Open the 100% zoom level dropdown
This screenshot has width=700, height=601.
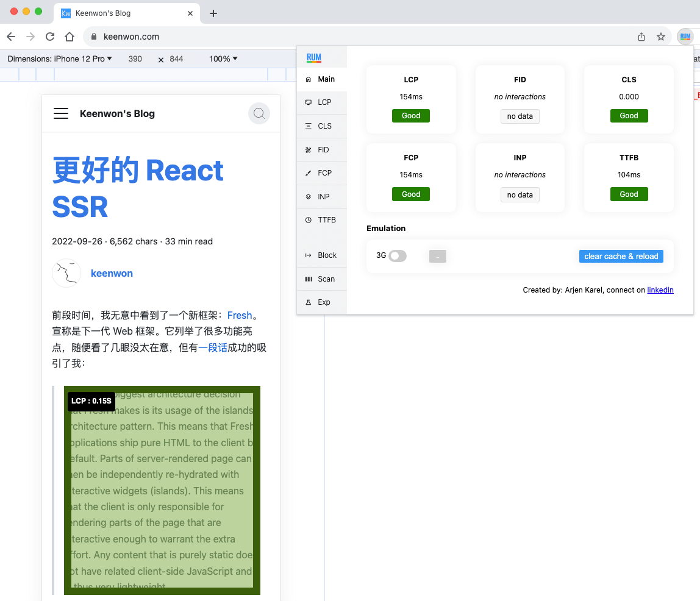(223, 59)
